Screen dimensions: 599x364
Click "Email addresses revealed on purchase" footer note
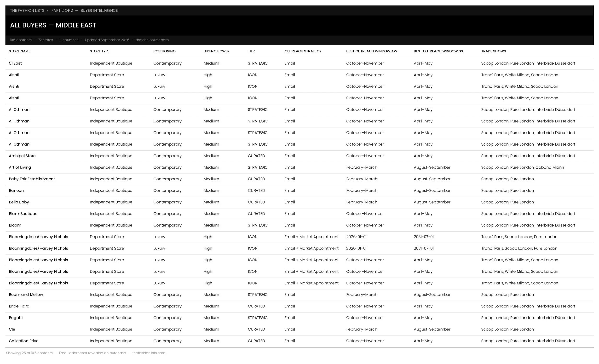92,353
